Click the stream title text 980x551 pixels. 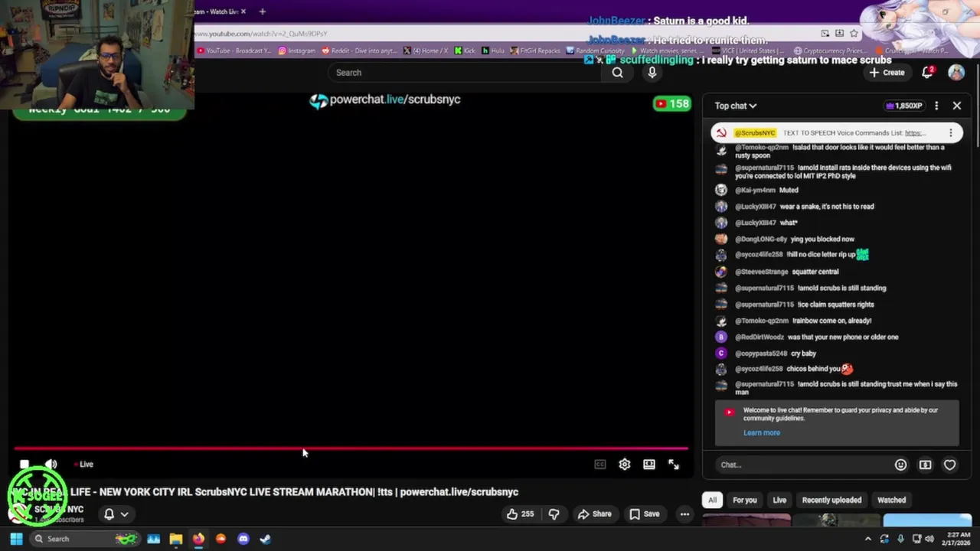click(266, 492)
